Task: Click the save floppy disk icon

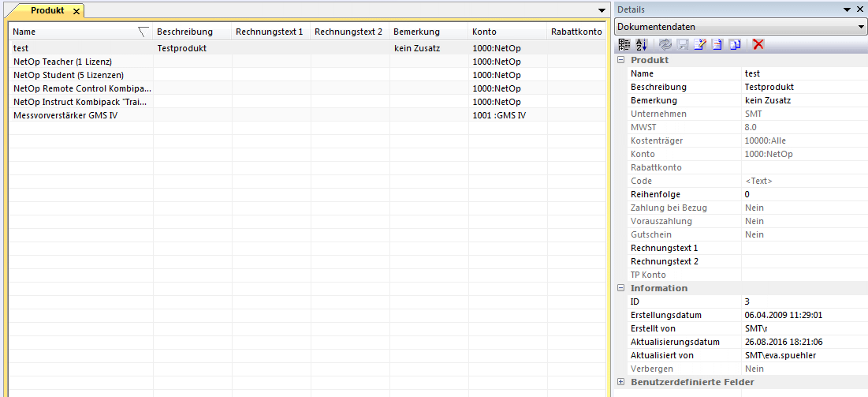Action: click(683, 45)
